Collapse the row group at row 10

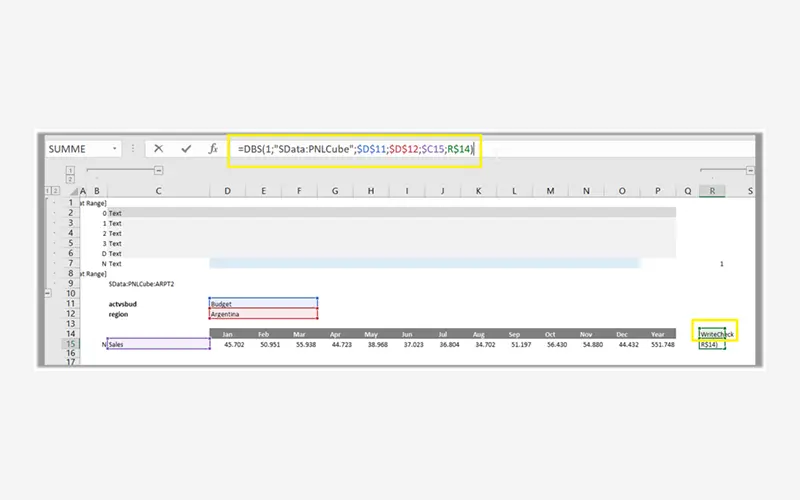[48, 293]
